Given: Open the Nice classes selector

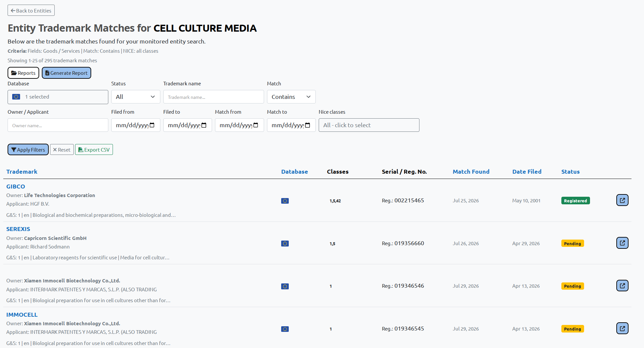Looking at the screenshot, I should [x=369, y=125].
